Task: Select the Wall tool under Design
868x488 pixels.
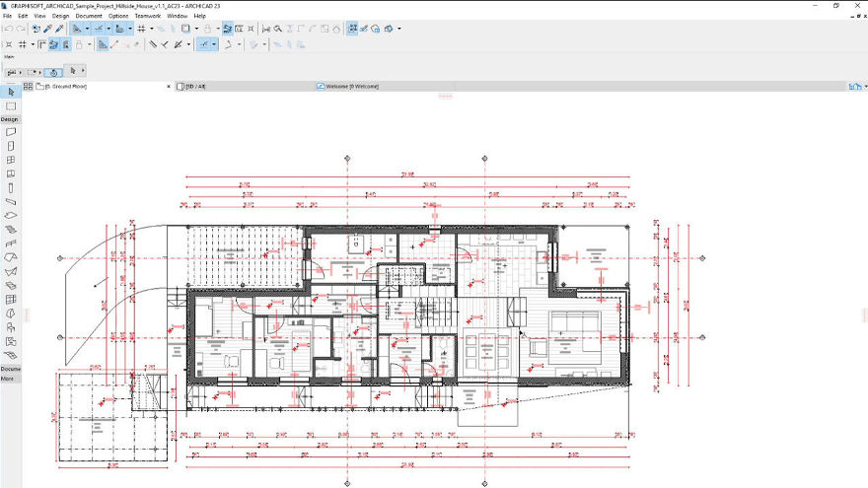Action: tap(11, 131)
